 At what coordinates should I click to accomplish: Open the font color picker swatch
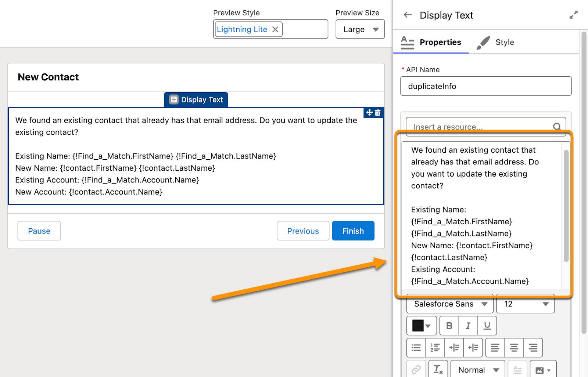click(x=421, y=325)
